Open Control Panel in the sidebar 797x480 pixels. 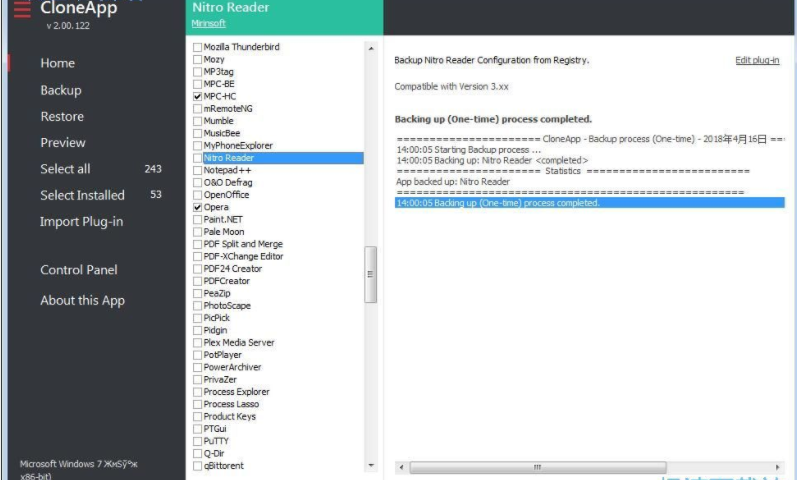79,270
